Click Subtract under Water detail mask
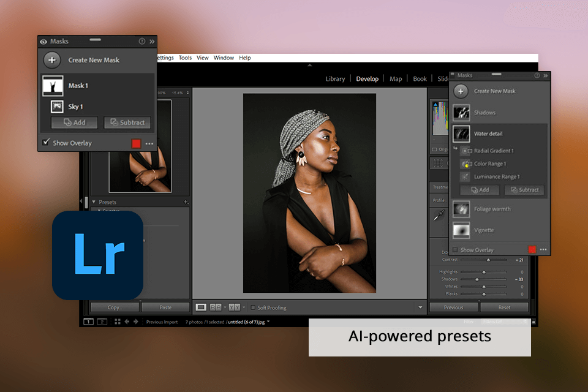This screenshot has width=588, height=392. 524,190
